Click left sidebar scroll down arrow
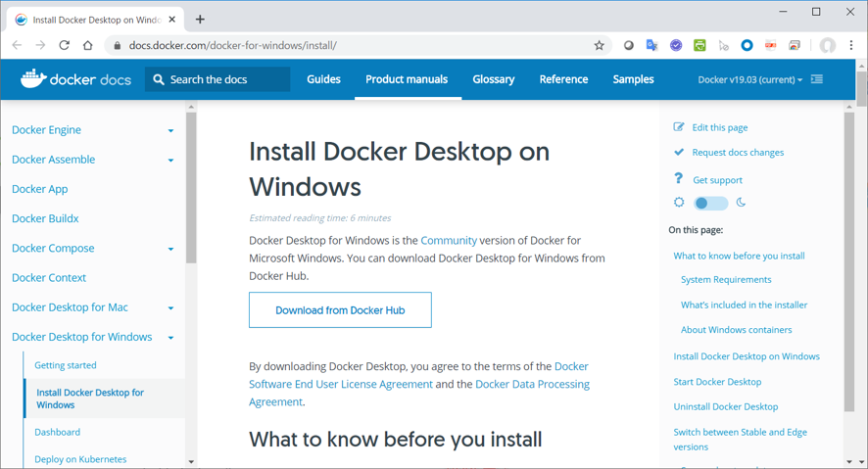The height and width of the screenshot is (469, 868). coord(191,461)
